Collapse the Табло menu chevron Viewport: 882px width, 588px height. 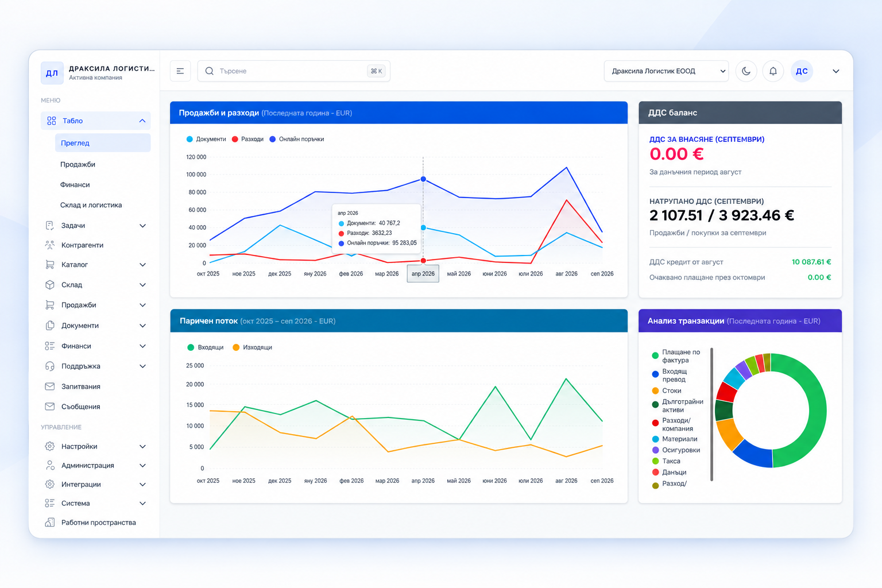point(142,121)
